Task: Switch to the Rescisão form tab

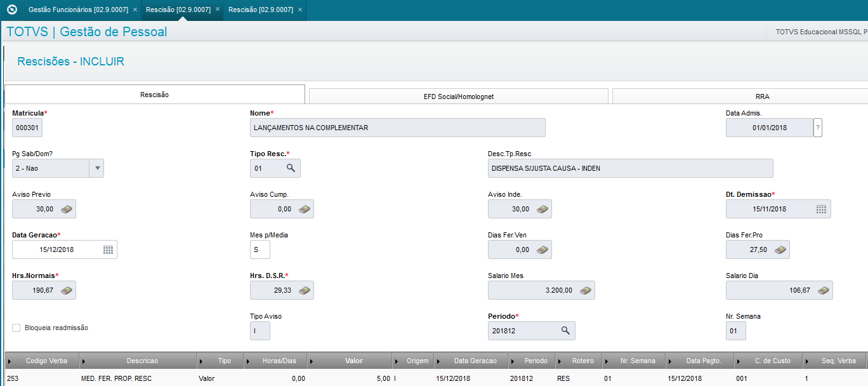Action: click(x=154, y=95)
